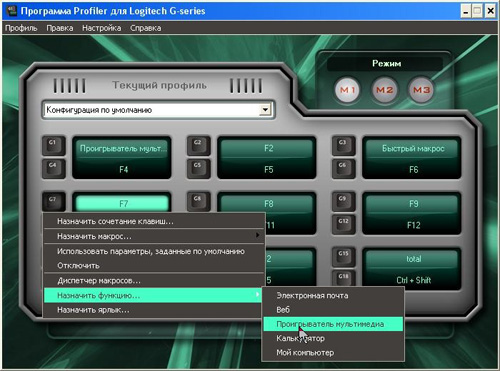Open the Настройка menu

coord(101,28)
